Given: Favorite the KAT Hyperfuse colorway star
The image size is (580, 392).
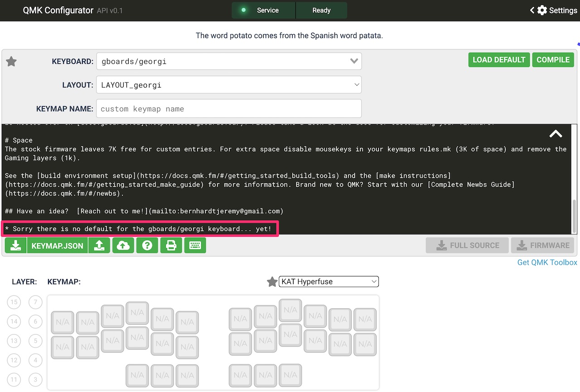Looking at the screenshot, I should point(272,282).
